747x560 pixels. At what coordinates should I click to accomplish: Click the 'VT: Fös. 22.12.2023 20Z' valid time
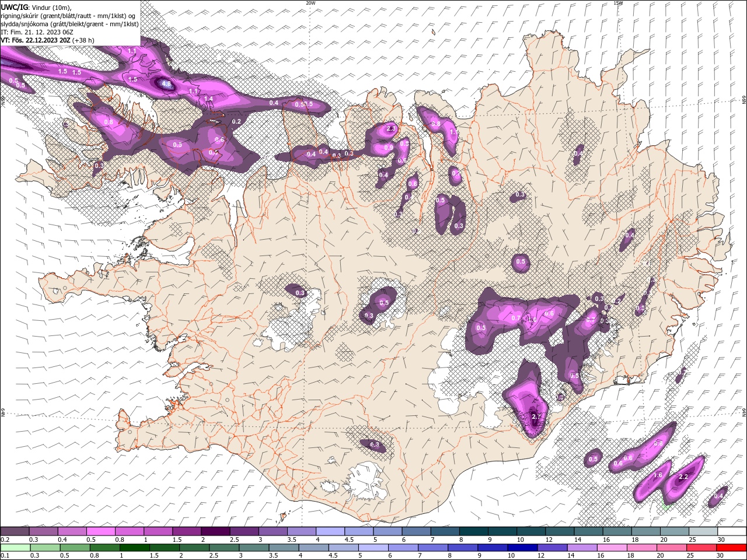tap(36, 40)
